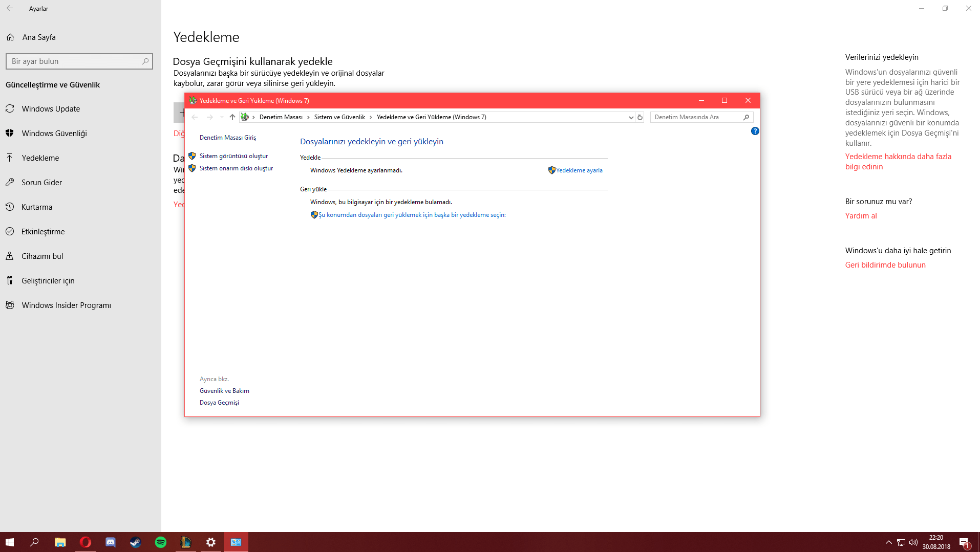Open the Yedekleme ayarla link
980x552 pixels.
point(579,170)
